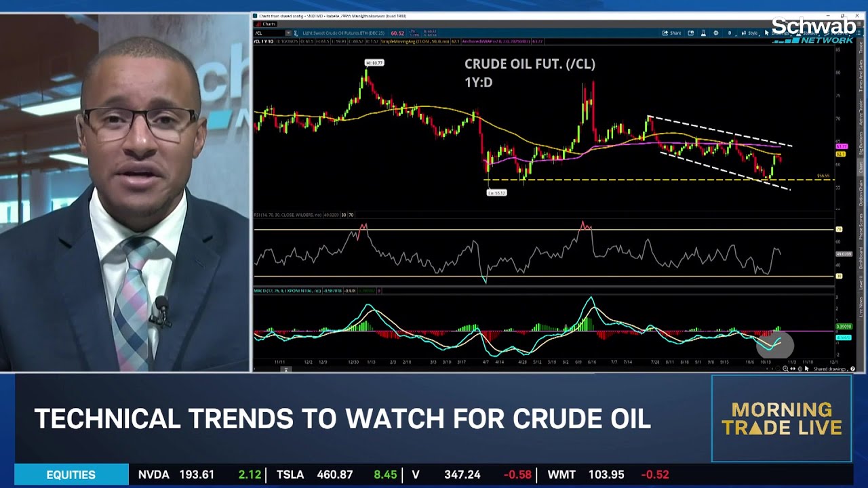
Task: Click the help question mark icon
Action: pos(853,369)
